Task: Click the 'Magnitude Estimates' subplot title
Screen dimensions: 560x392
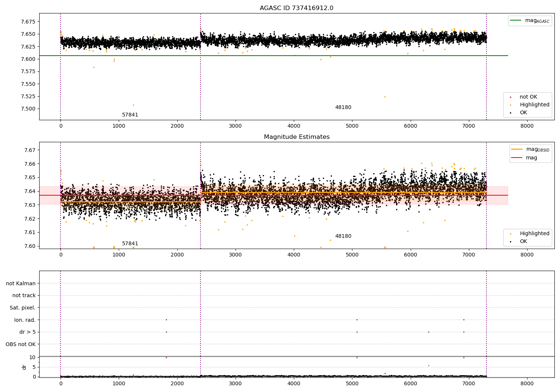Action: (x=297, y=137)
